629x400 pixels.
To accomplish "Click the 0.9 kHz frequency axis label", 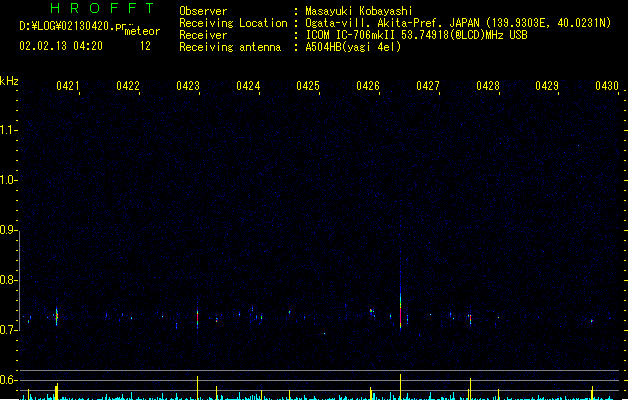I will pyautogui.click(x=7, y=230).
